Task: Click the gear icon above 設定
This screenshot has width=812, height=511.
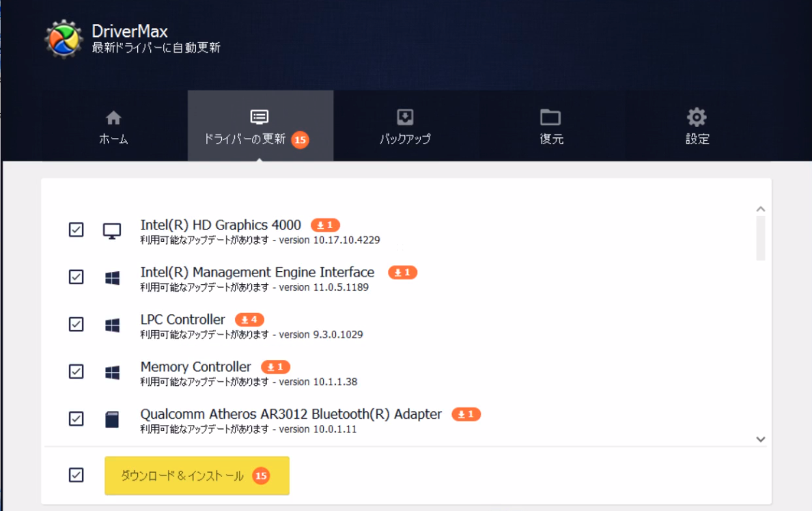Action: [697, 117]
